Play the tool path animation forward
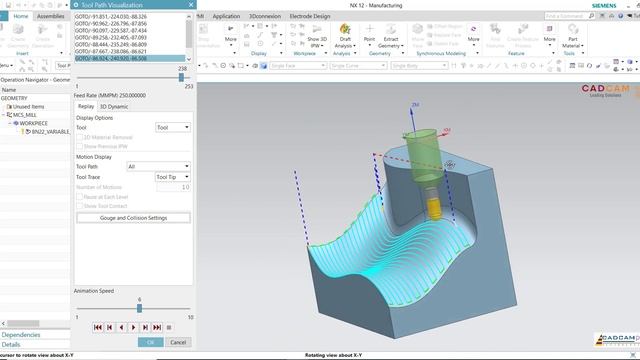Image resolution: width=640 pixels, height=360 pixels. [133, 327]
